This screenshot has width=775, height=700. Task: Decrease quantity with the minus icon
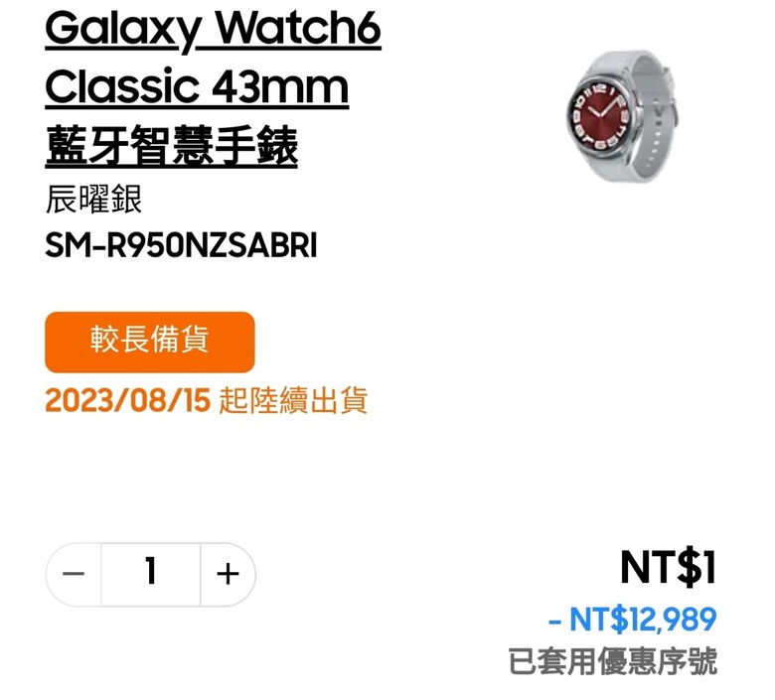[x=74, y=575]
